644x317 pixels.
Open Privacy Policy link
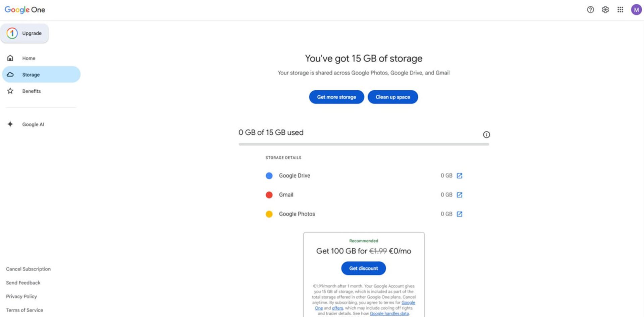pos(21,297)
